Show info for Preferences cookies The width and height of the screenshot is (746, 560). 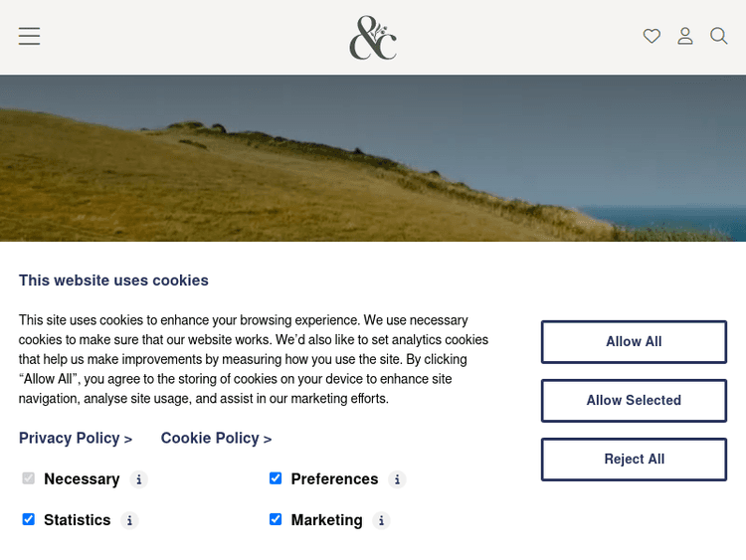pyautogui.click(x=397, y=479)
